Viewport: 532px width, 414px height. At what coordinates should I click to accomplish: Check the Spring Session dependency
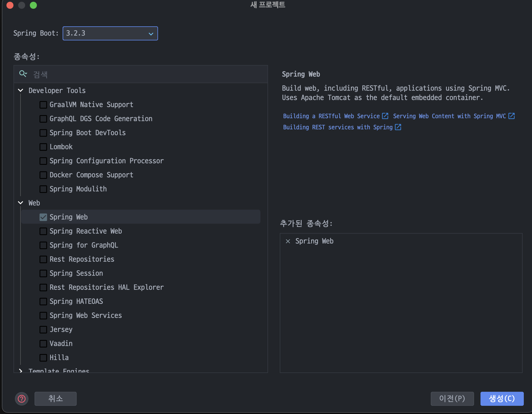43,273
